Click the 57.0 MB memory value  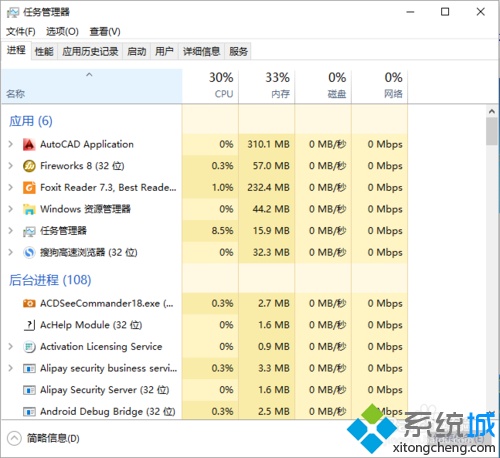tap(271, 166)
